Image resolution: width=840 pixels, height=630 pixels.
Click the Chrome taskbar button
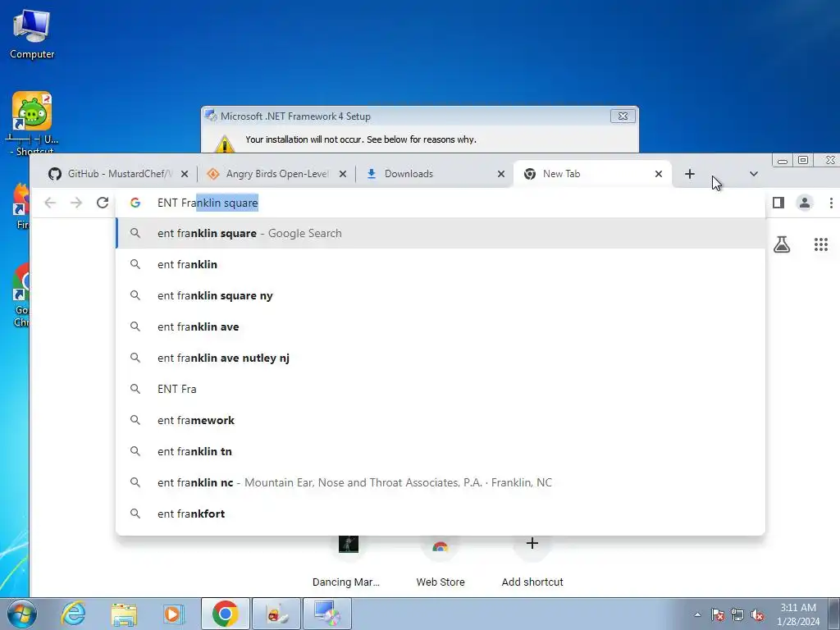[x=225, y=614]
